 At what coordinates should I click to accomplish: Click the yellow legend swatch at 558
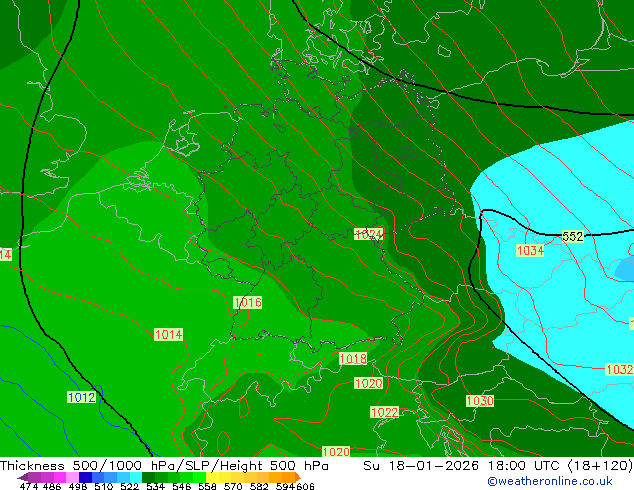click(x=212, y=477)
